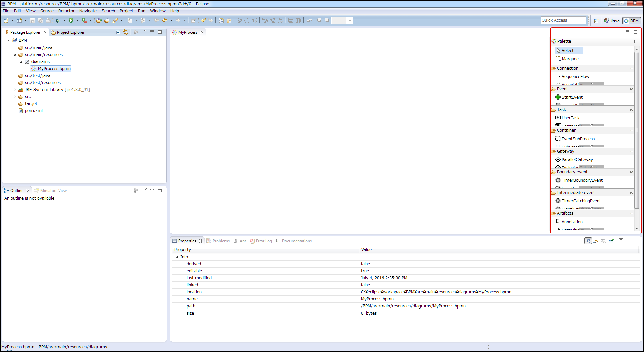Click the Zoom Out magnifier icon
Screen dimensions: 644x352
point(319,20)
